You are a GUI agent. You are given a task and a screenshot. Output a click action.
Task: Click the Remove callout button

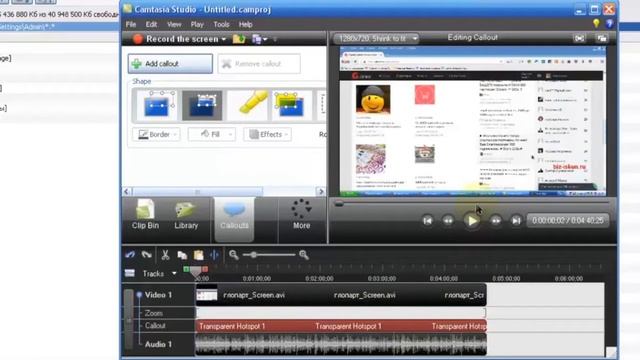tap(259, 64)
